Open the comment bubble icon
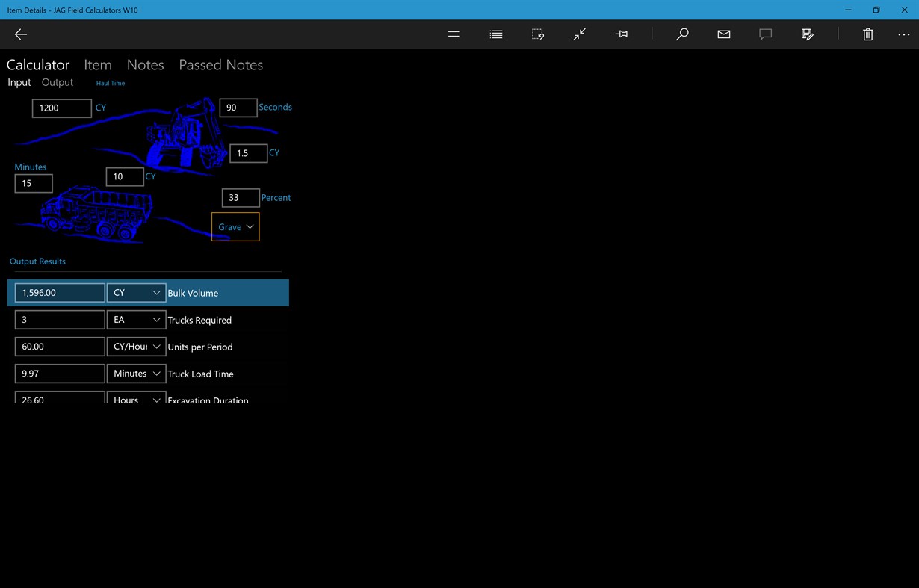The image size is (919, 588). (x=765, y=34)
